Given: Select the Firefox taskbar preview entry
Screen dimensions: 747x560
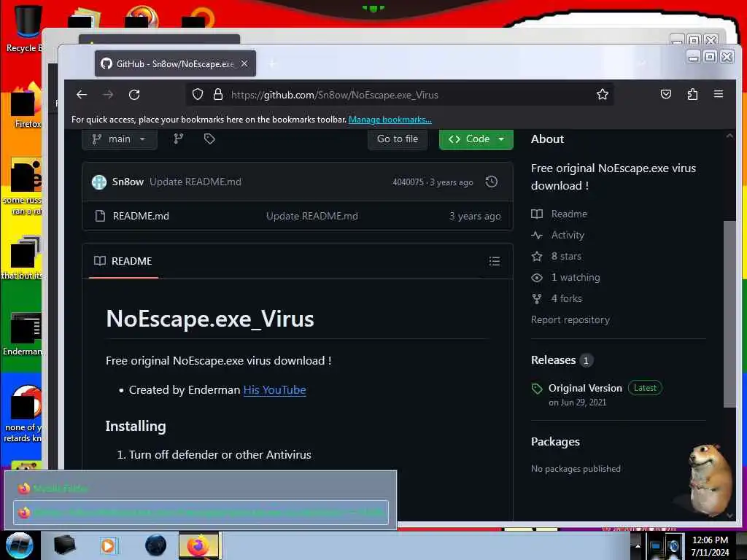Looking at the screenshot, I should (201, 513).
